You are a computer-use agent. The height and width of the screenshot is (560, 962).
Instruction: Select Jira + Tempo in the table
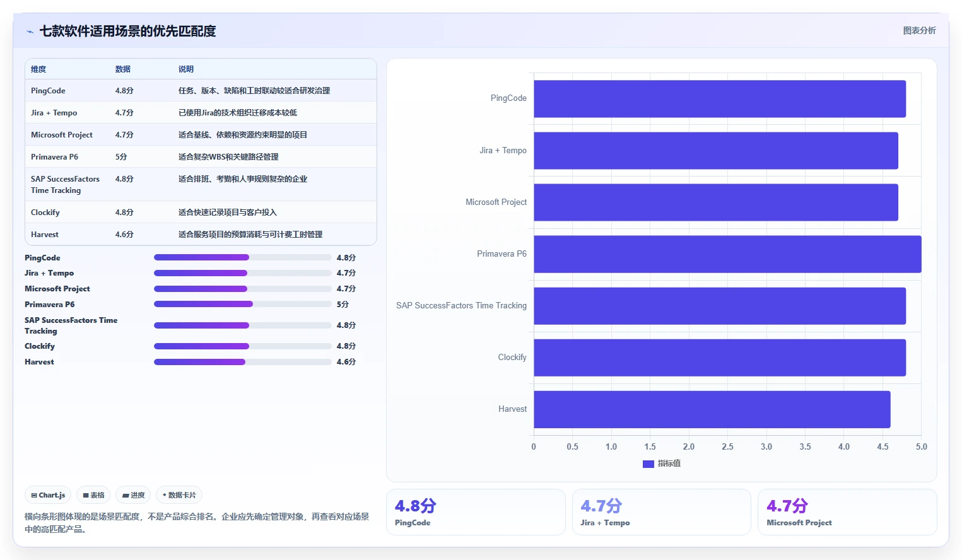54,113
